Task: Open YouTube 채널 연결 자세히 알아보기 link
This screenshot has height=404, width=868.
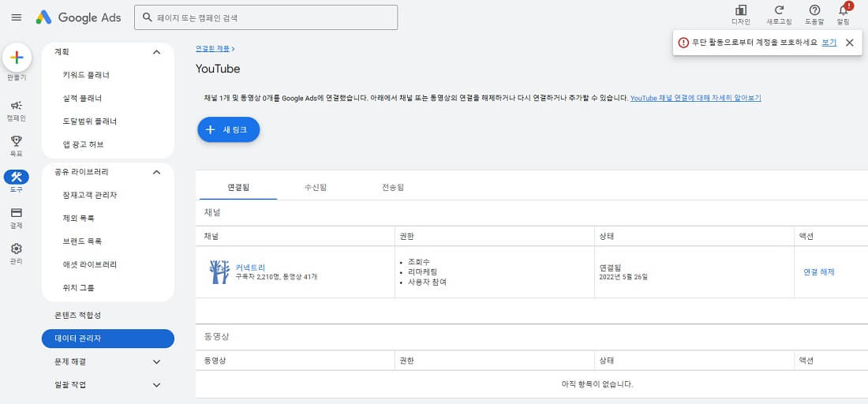Action: point(696,98)
